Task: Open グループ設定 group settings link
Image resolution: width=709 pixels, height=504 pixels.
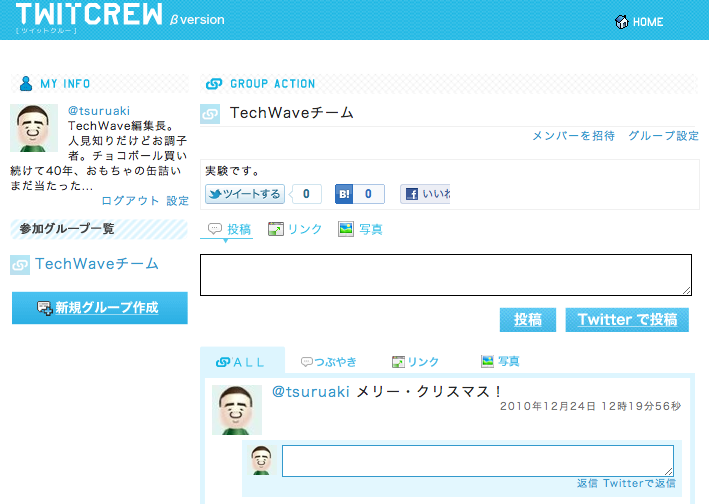Action: point(663,136)
